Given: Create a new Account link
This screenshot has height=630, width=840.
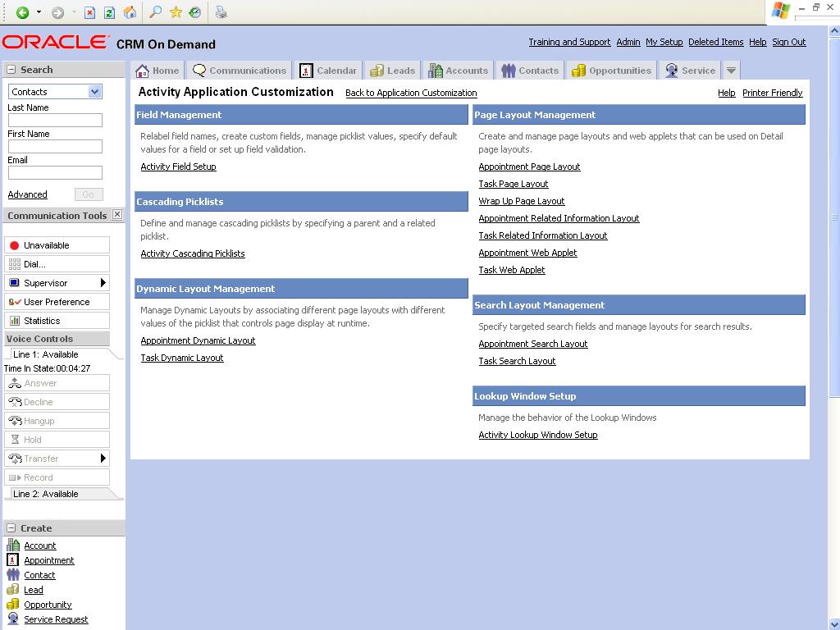Looking at the screenshot, I should click(x=40, y=546).
